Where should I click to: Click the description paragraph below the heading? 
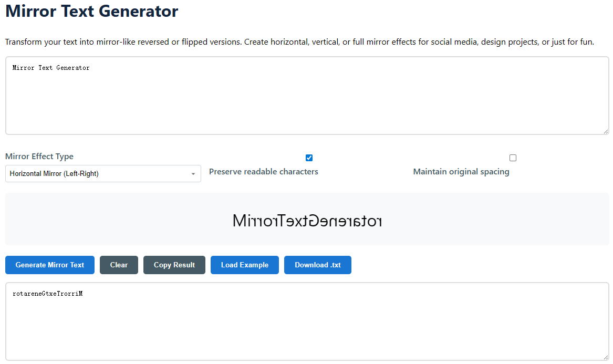pyautogui.click(x=299, y=42)
